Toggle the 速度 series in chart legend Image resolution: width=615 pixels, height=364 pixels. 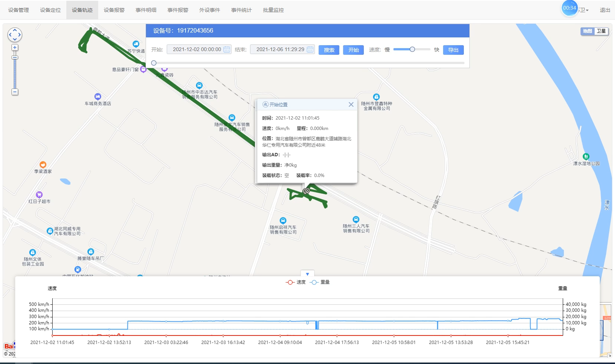(296, 282)
